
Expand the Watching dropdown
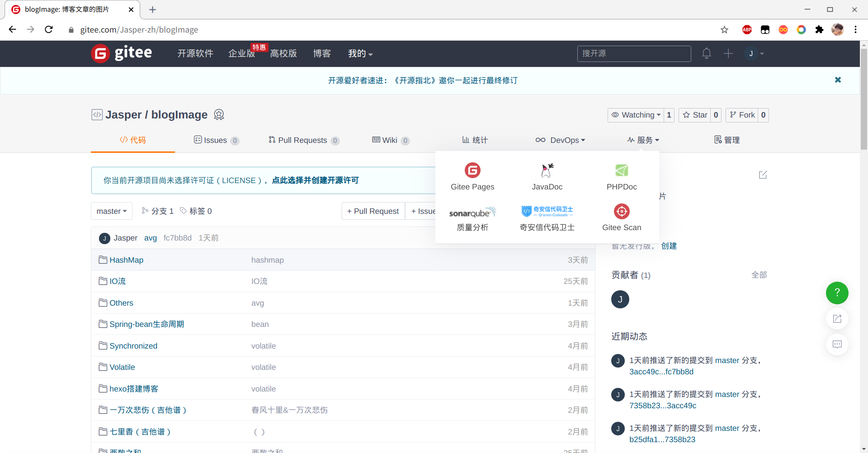pos(636,115)
